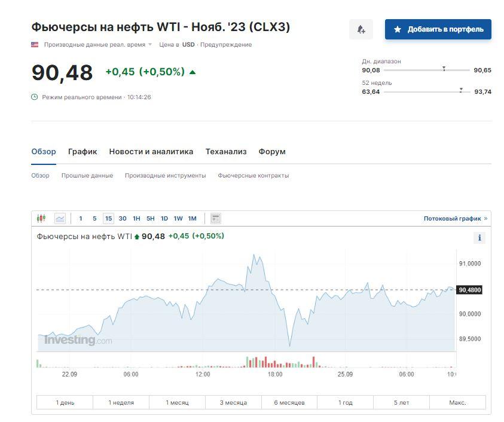504x422 pixels.
Task: Click the 52-week low value 63,64
Action: (371, 91)
